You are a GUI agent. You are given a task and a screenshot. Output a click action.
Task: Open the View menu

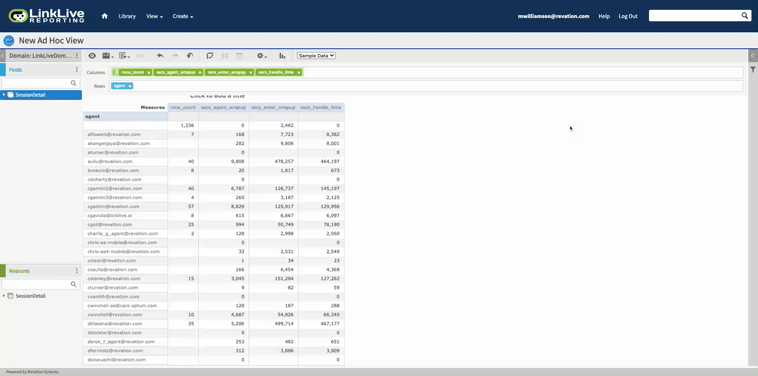point(154,16)
